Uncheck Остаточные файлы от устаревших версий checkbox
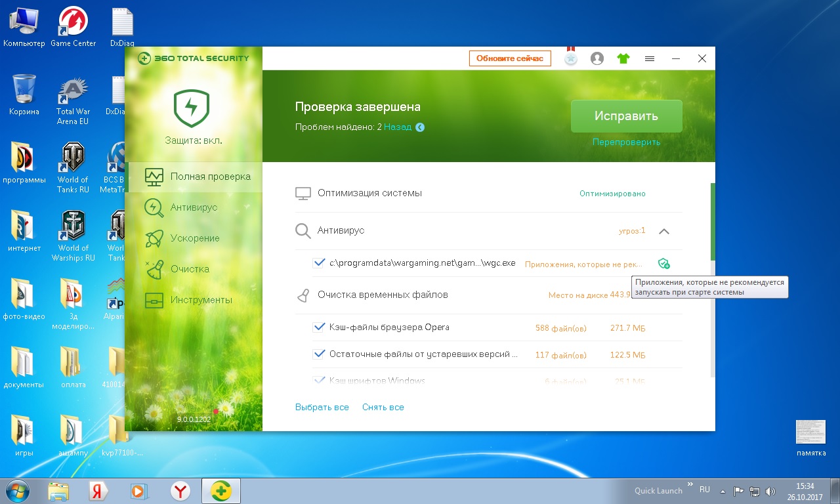Viewport: 840px width, 504px height. pyautogui.click(x=320, y=354)
